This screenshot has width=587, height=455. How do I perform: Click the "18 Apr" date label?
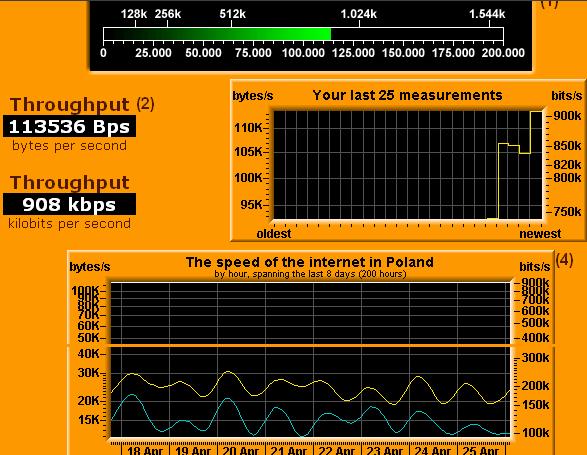[x=145, y=451]
